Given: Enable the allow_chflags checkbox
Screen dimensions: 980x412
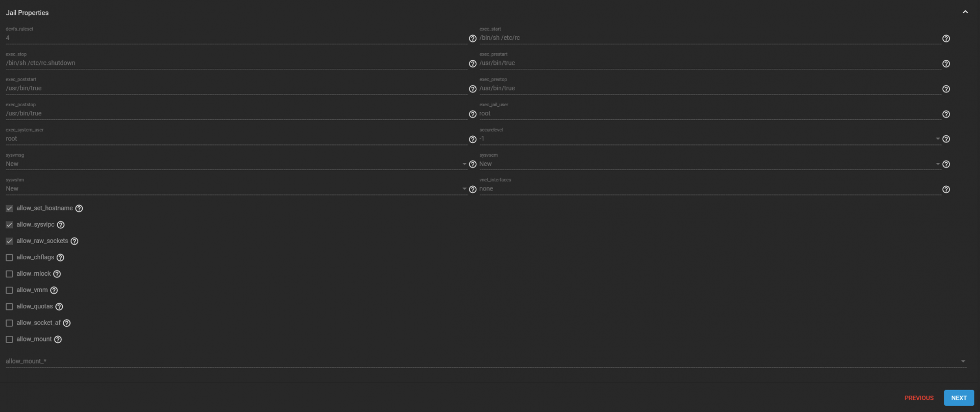Looking at the screenshot, I should (9, 257).
